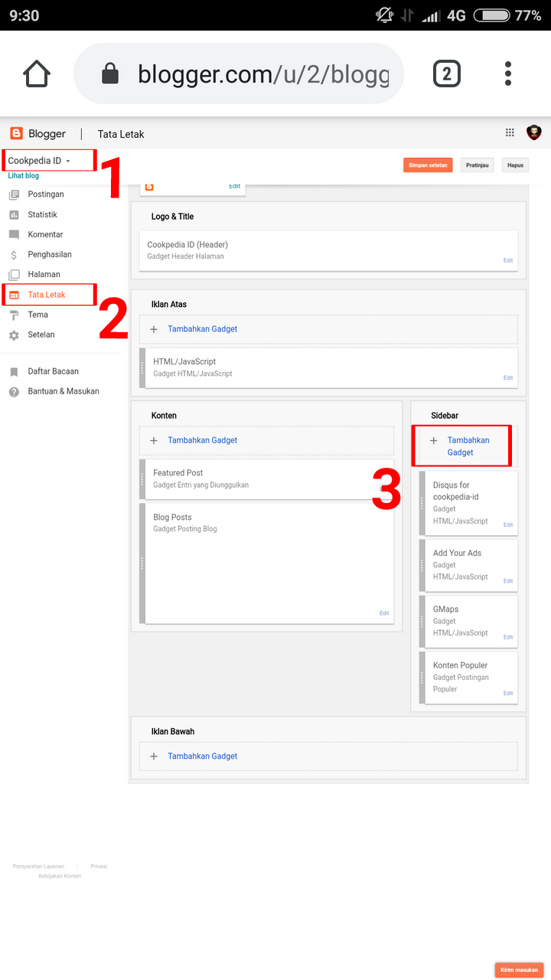The height and width of the screenshot is (980, 551).
Task: Click the Statistik bar chart icon
Action: tap(14, 214)
